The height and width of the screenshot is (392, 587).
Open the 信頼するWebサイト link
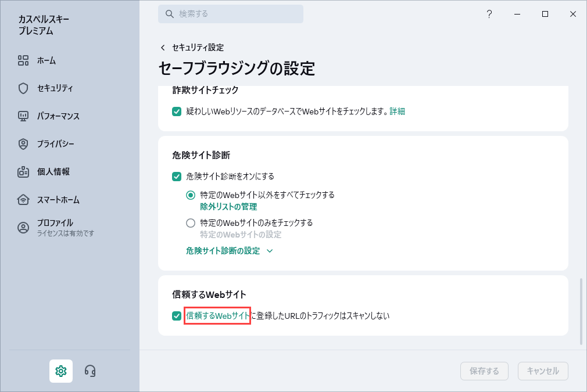pyautogui.click(x=217, y=316)
